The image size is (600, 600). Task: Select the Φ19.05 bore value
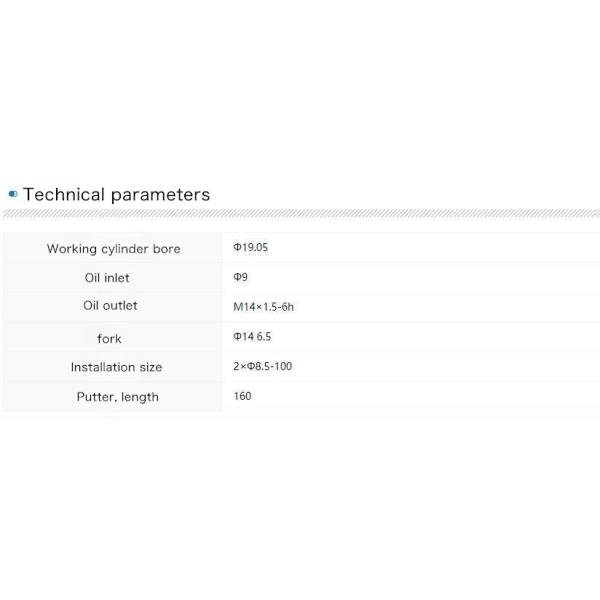pyautogui.click(x=250, y=248)
